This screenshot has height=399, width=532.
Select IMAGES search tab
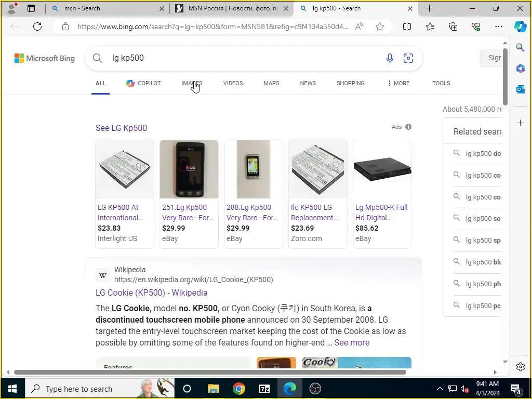pos(192,83)
